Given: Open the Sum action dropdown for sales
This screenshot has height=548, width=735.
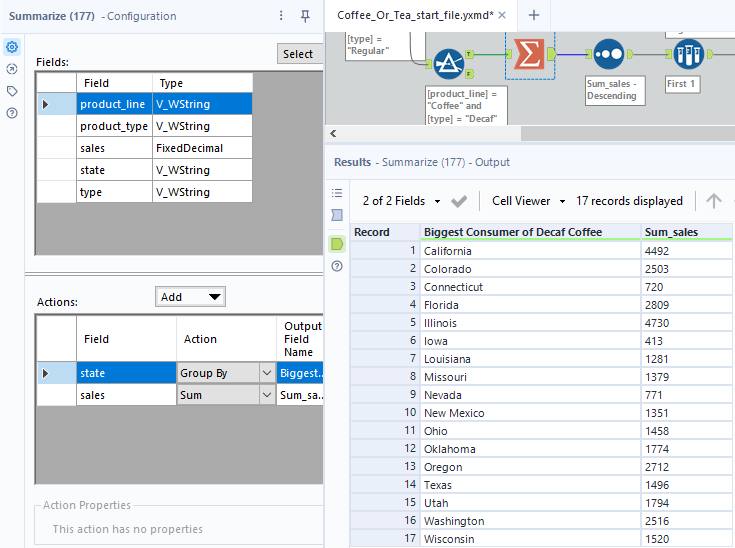Looking at the screenshot, I should coord(267,395).
